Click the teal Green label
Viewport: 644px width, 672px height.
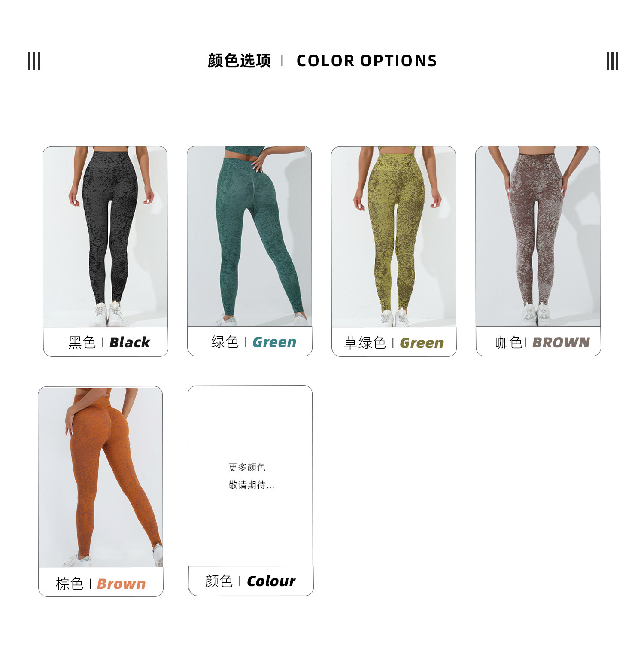[254, 342]
